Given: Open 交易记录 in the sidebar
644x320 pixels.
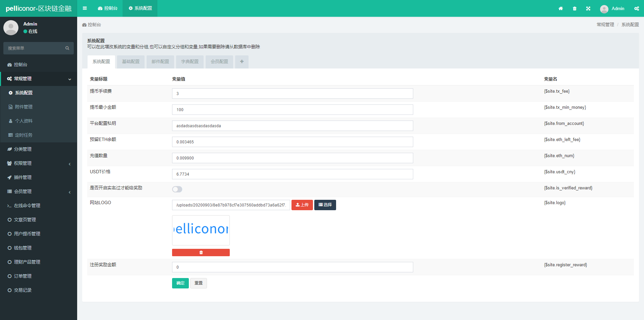Looking at the screenshot, I should pyautogui.click(x=39, y=290).
